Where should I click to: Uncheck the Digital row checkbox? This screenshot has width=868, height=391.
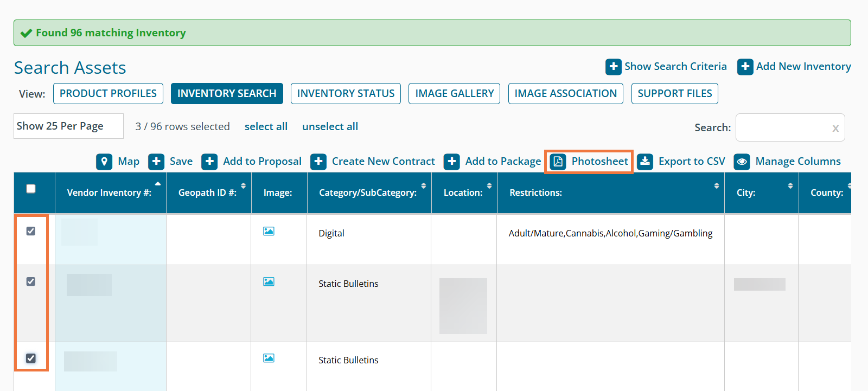click(31, 231)
